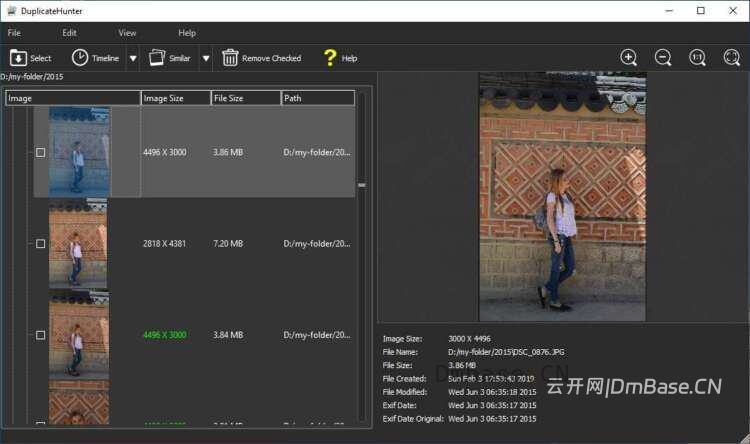Check the box for the 7.20 MB image

click(41, 244)
